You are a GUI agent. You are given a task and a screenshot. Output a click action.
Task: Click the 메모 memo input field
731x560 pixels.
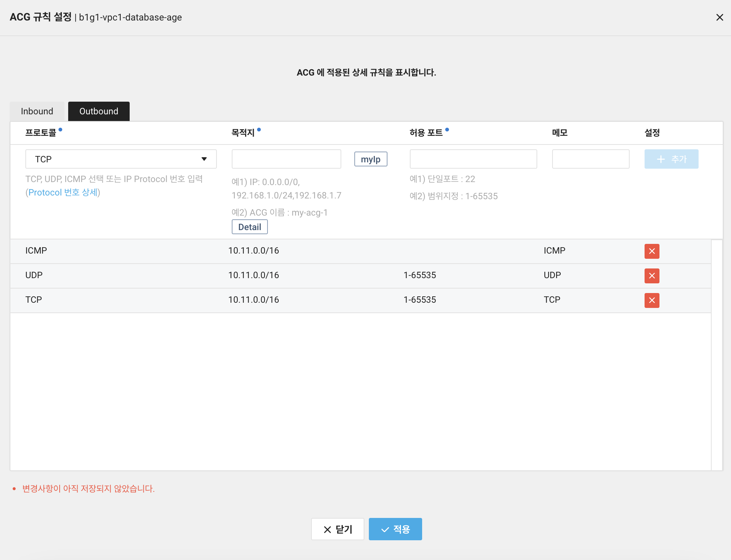click(x=590, y=159)
